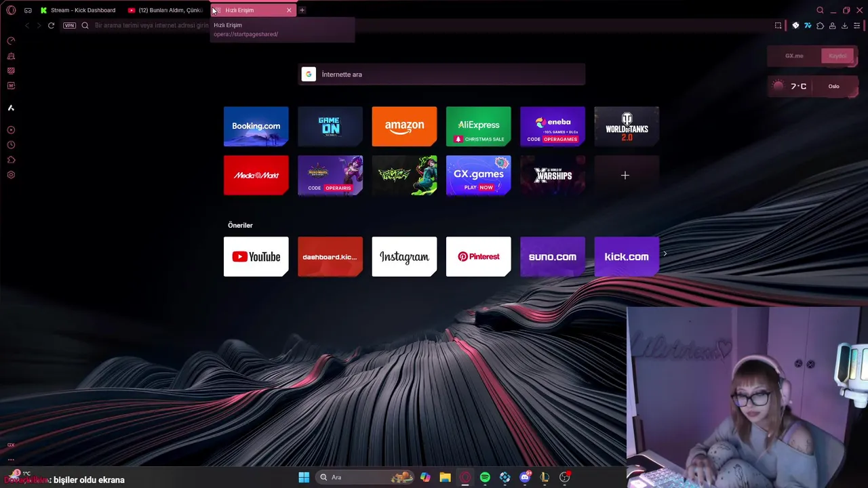This screenshot has height=488, width=868.
Task: Open the AliExpress speed dial tile
Action: [x=478, y=126]
